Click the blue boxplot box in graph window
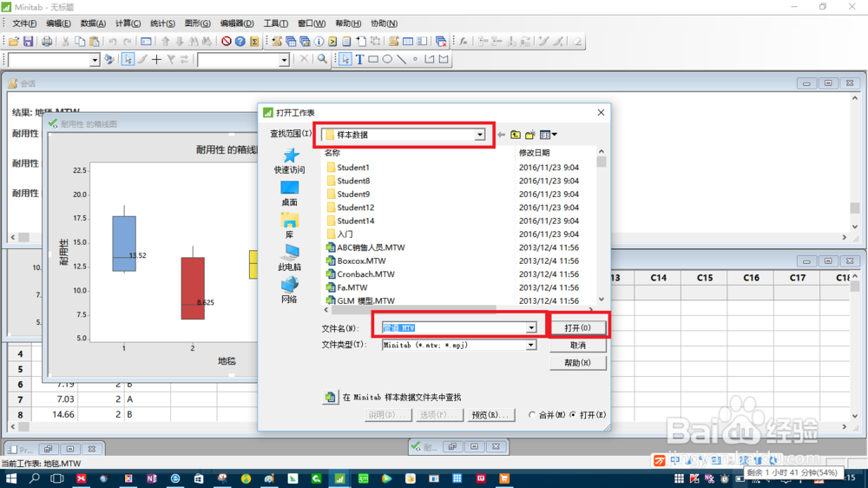 [x=124, y=244]
